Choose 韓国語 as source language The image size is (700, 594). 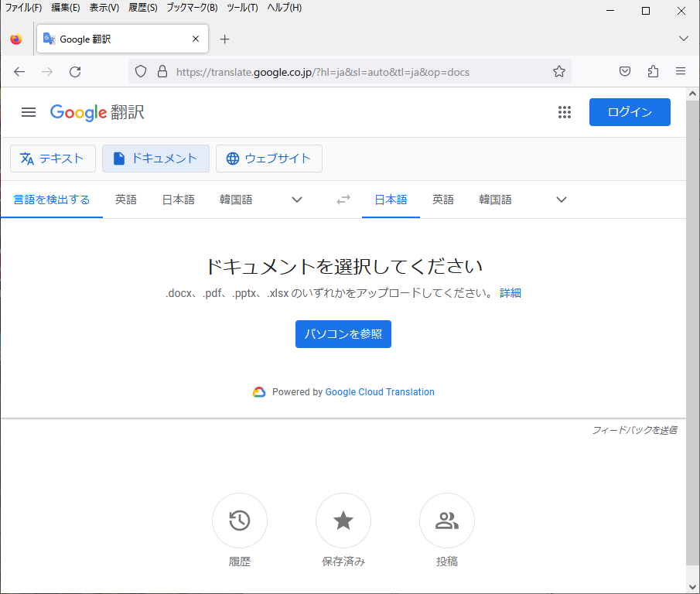(236, 200)
